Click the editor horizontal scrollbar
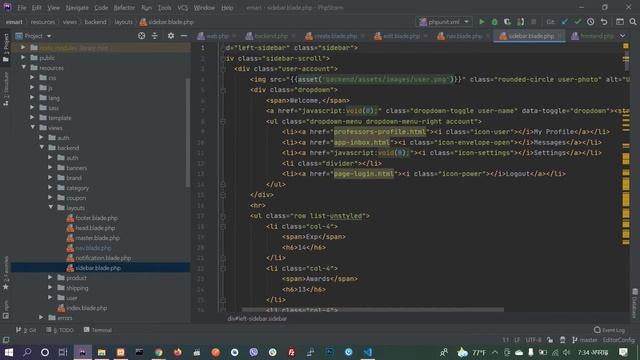 point(373,309)
